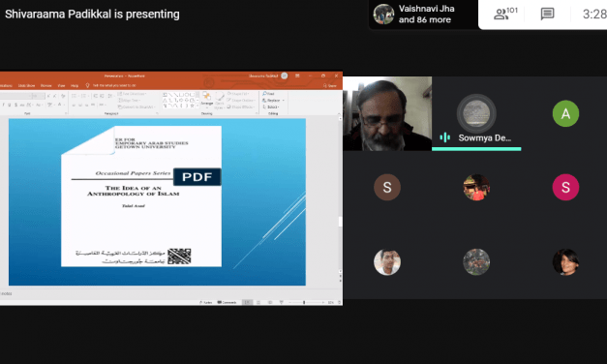Open the View tab in PowerPoint
The width and height of the screenshot is (607, 364).
(61, 85)
